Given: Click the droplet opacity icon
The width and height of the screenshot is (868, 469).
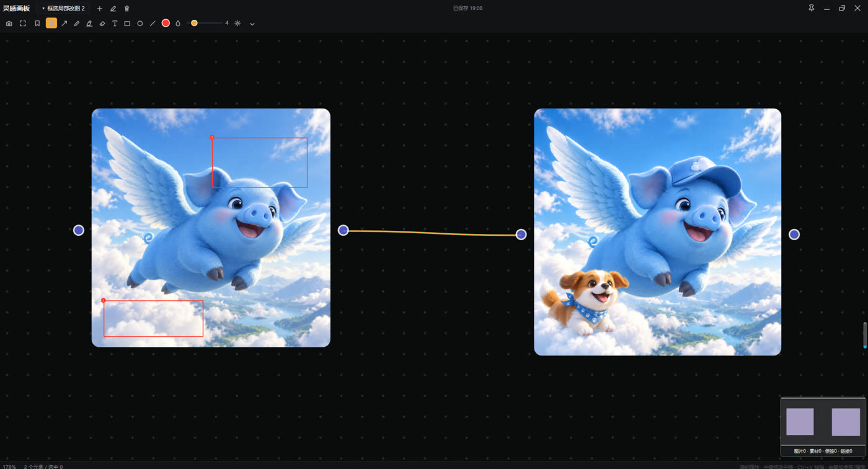Looking at the screenshot, I should [178, 24].
